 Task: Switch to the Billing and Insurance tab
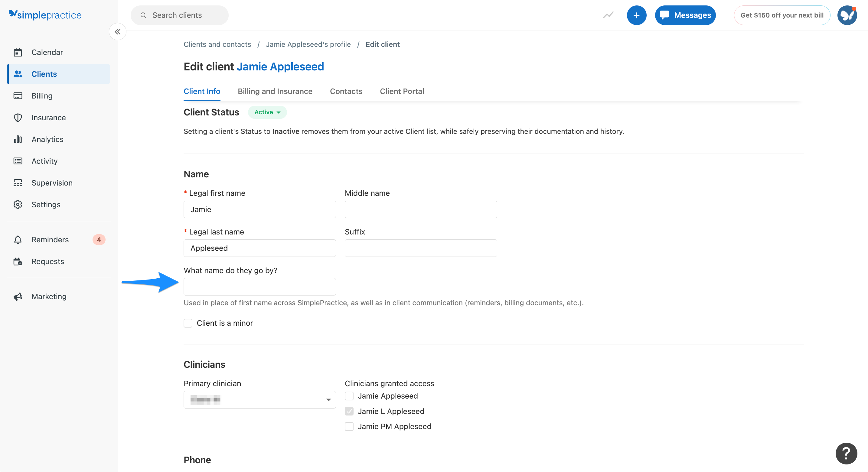(x=275, y=91)
